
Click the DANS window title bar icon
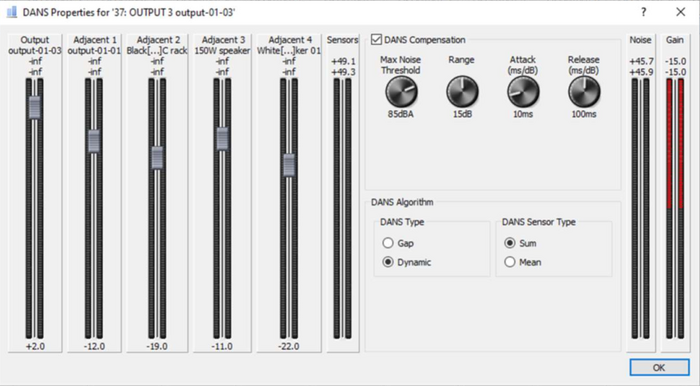(12, 12)
